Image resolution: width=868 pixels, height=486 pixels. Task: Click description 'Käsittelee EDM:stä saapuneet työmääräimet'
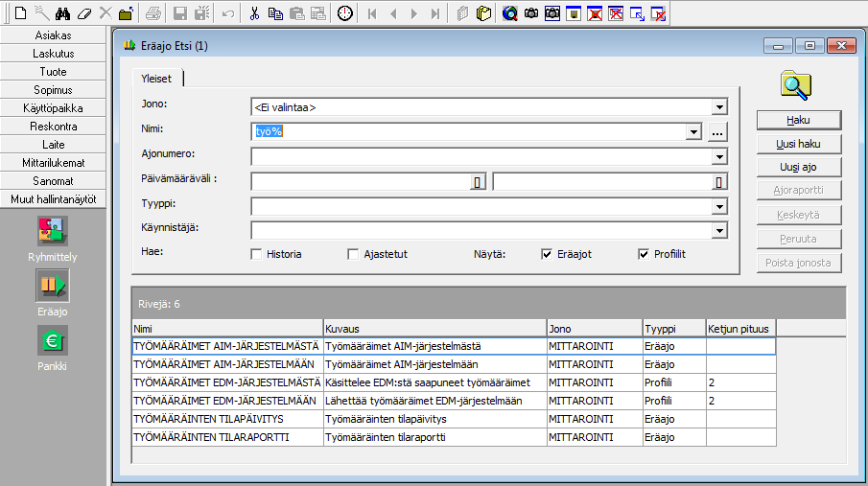point(428,382)
